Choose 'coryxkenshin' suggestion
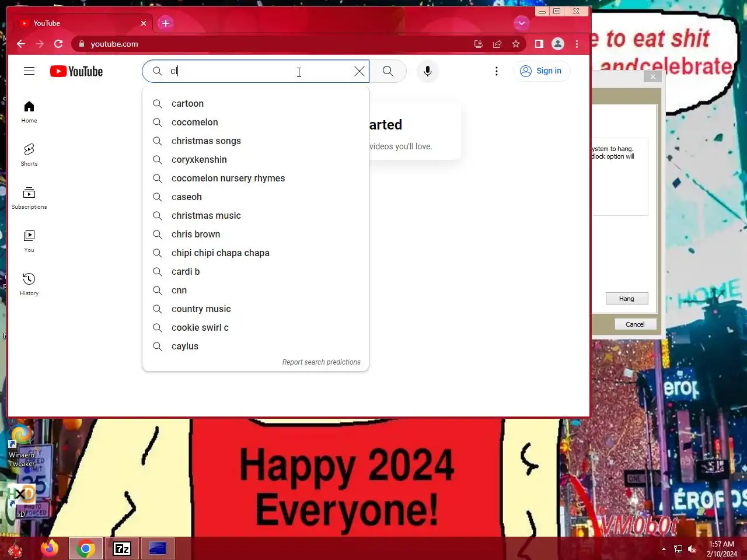The image size is (747, 560). pyautogui.click(x=256, y=159)
